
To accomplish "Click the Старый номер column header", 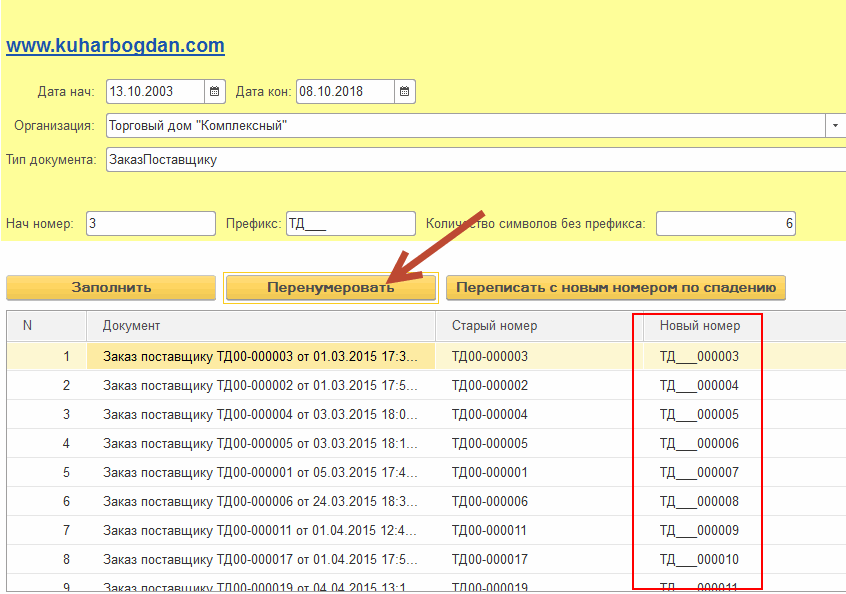I will coord(535,326).
